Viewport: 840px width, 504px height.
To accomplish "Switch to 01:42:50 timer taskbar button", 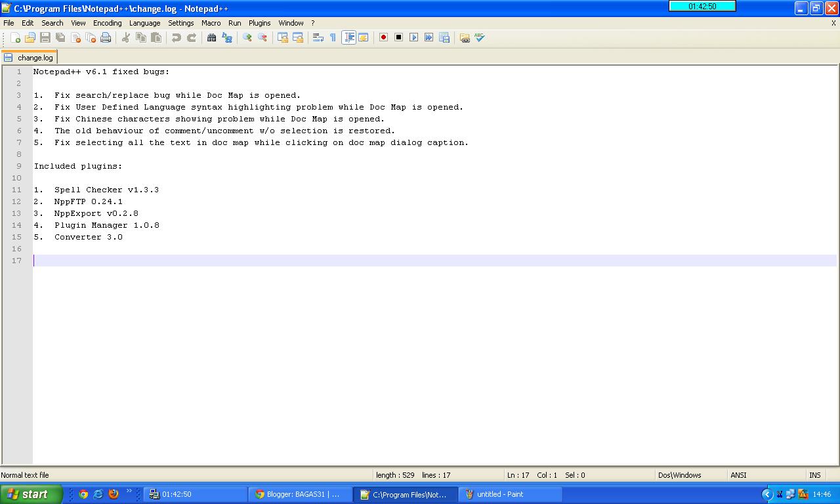I will (196, 494).
